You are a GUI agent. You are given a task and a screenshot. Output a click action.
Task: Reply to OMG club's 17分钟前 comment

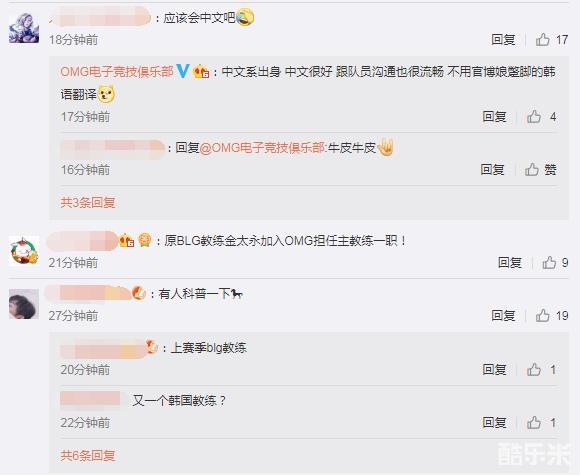coord(494,117)
